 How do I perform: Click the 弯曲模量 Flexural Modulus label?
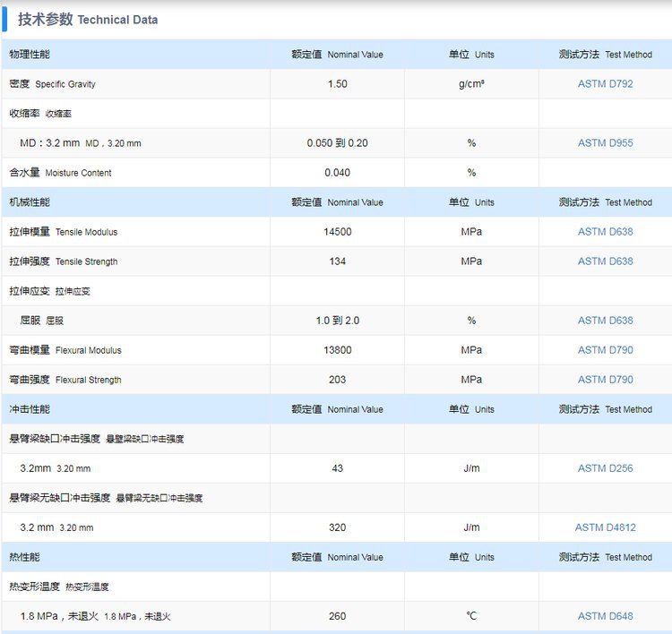65,350
